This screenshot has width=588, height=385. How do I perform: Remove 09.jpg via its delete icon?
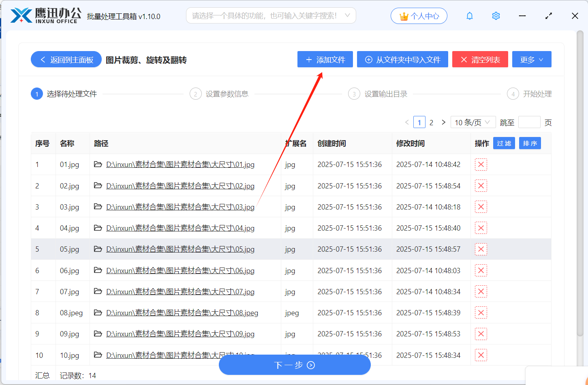coord(481,334)
